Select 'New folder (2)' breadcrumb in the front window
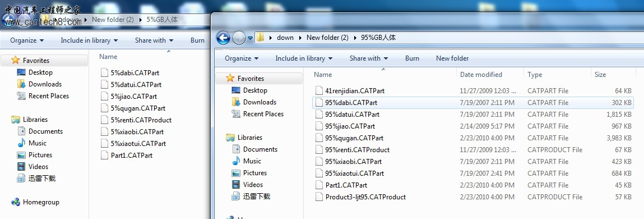The height and width of the screenshot is (219, 644). pos(327,38)
